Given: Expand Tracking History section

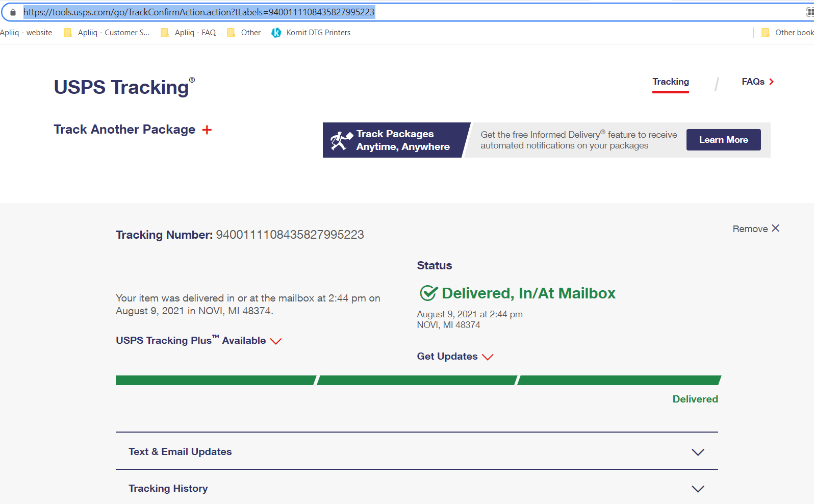Looking at the screenshot, I should (x=417, y=488).
